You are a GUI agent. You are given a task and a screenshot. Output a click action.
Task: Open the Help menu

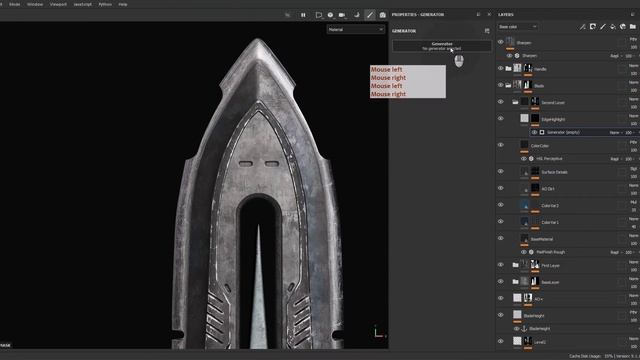(123, 4)
